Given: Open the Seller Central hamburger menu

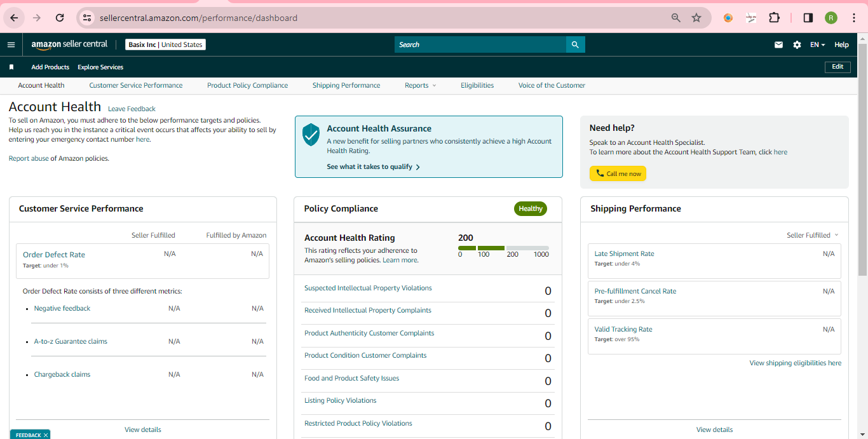Looking at the screenshot, I should pos(11,44).
